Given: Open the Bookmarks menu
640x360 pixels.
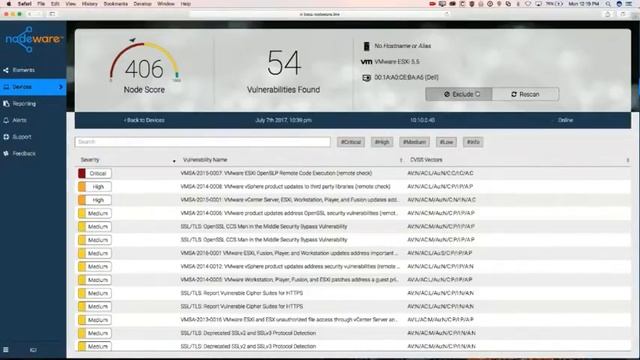Looking at the screenshot, I should pyautogui.click(x=116, y=4).
